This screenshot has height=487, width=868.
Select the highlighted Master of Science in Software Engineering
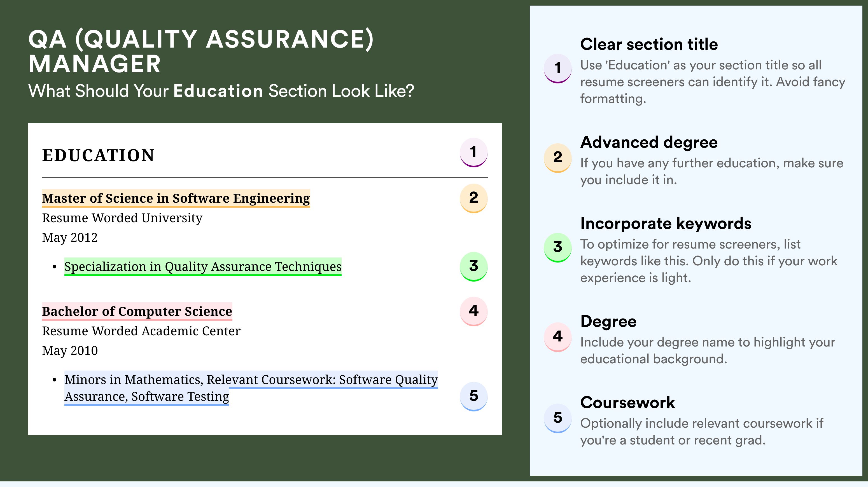pyautogui.click(x=176, y=198)
